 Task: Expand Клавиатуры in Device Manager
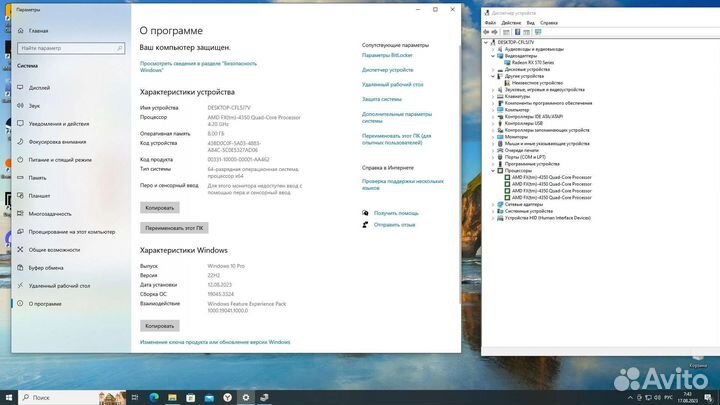[x=493, y=96]
